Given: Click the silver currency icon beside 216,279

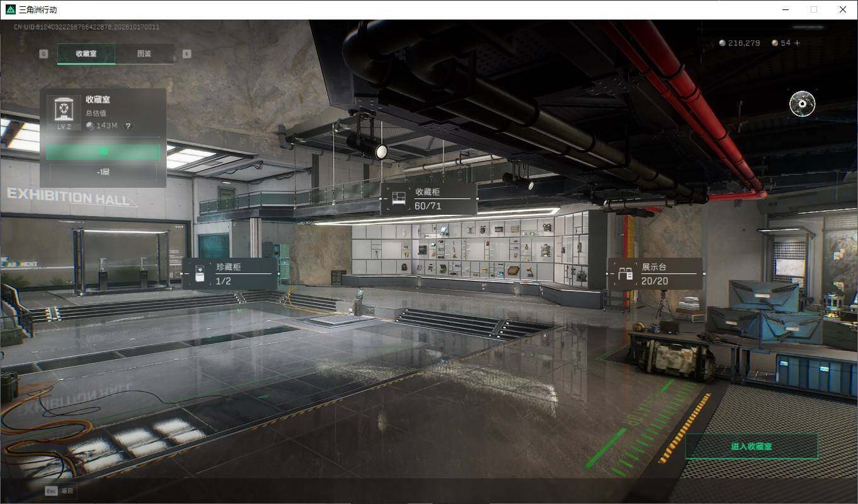Looking at the screenshot, I should [x=722, y=43].
